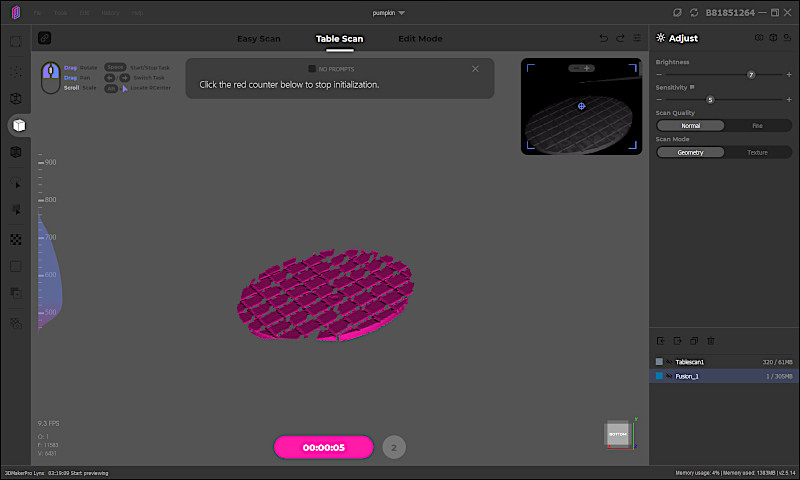The image size is (800, 480).
Task: Decrease Sensitivity with the minus button
Action: (659, 99)
